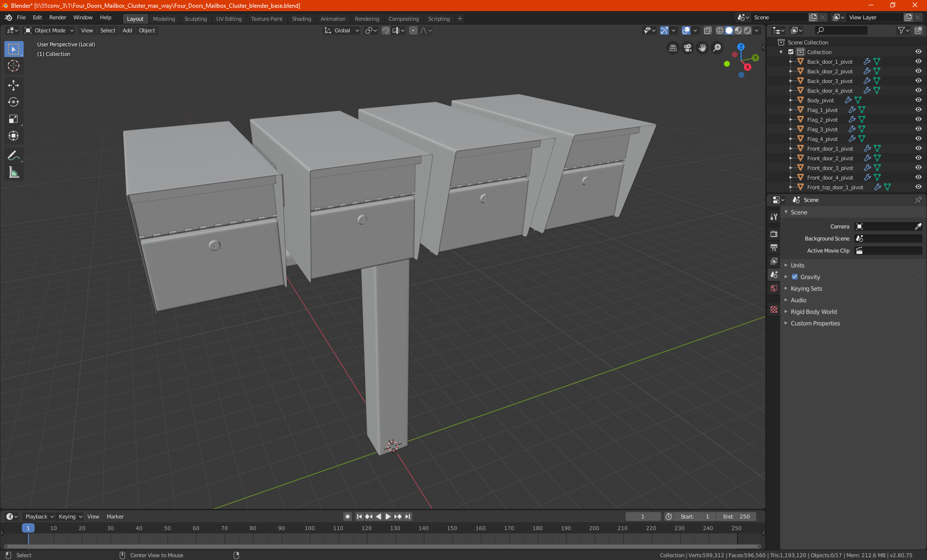Click the End frame field
927x560 pixels.
point(737,517)
